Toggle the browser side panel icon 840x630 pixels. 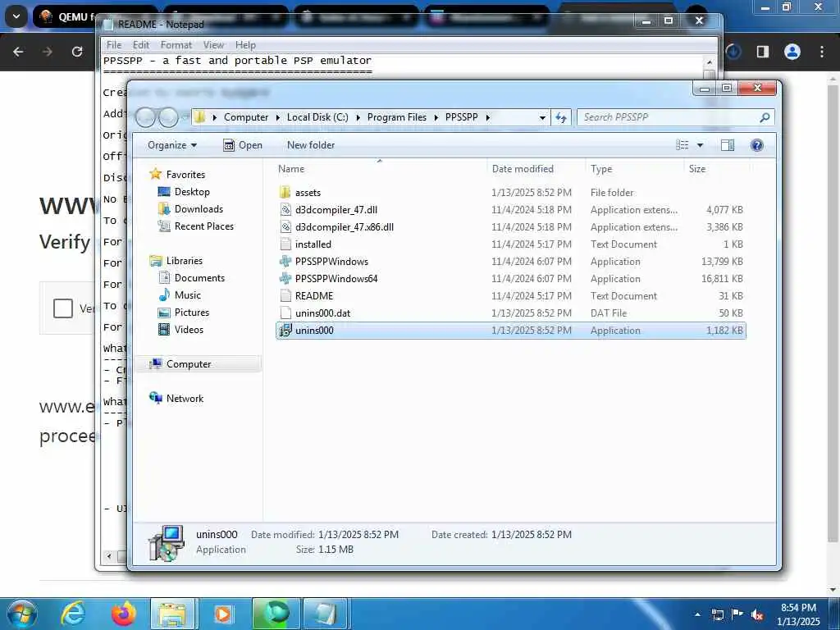point(763,52)
